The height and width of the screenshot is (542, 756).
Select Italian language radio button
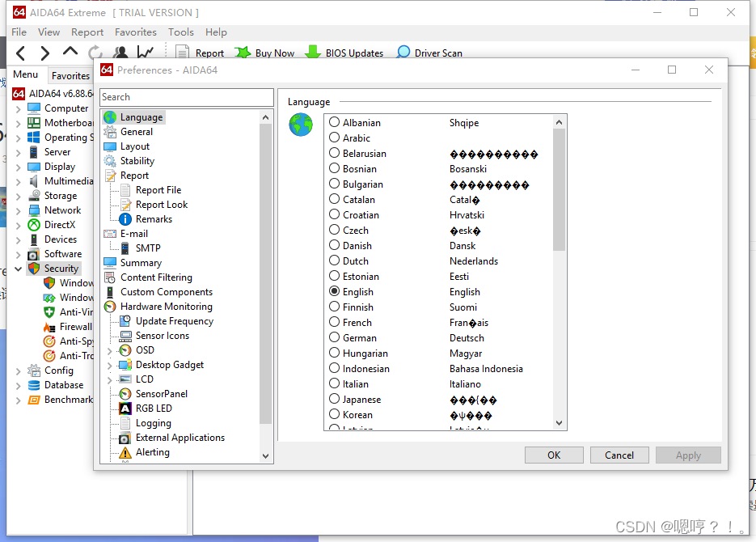334,383
